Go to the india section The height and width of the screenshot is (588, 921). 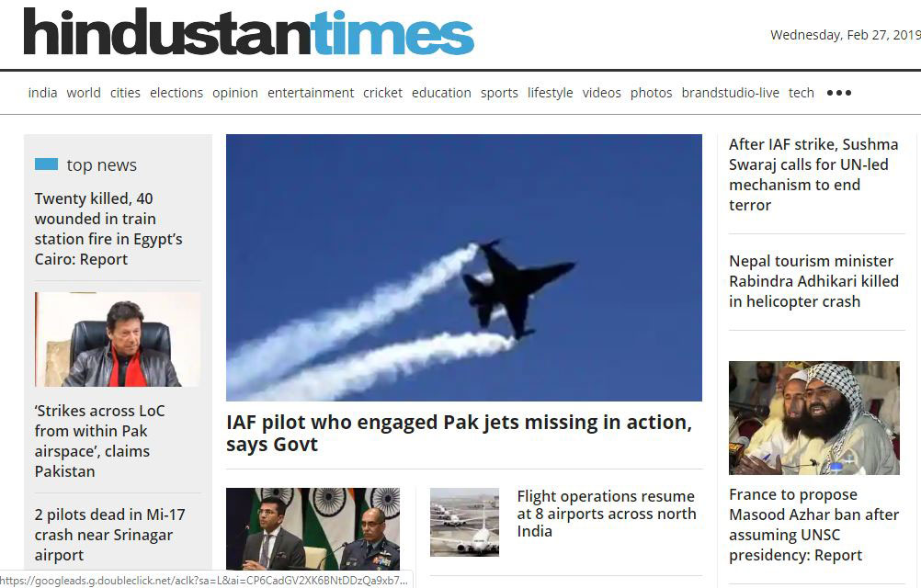[x=43, y=93]
